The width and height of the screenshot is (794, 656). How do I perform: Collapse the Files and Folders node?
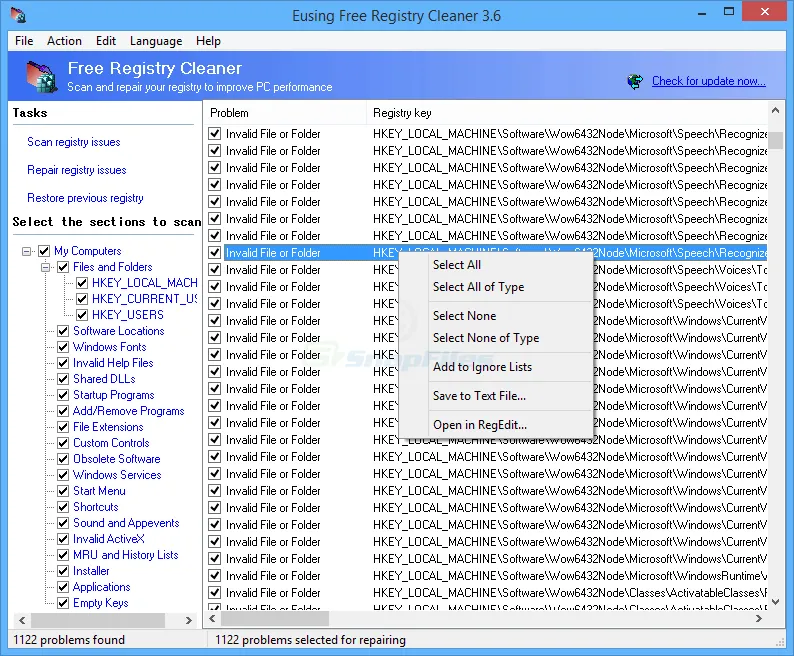pyautogui.click(x=46, y=267)
